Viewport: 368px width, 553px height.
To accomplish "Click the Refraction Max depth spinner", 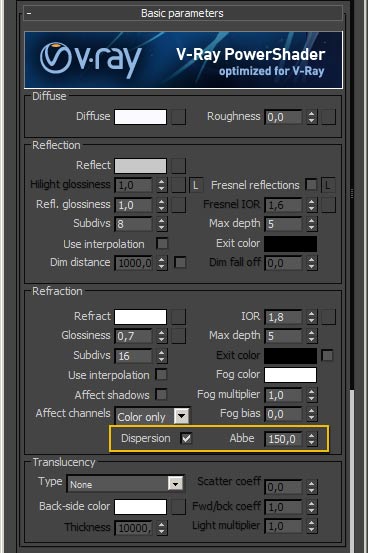I will point(311,336).
